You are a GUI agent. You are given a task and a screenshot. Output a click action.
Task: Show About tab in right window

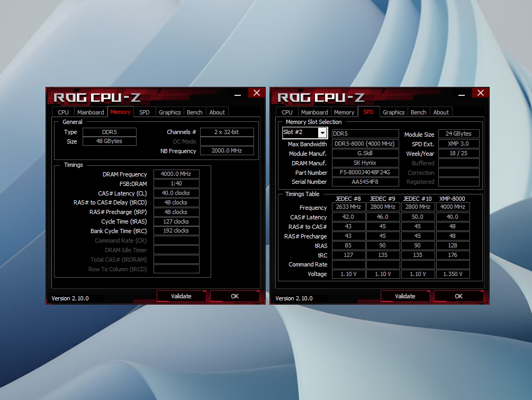(441, 112)
